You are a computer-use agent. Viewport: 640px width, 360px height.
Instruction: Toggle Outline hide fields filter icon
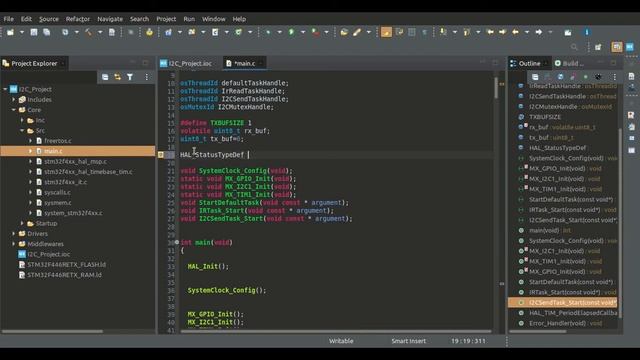[x=560, y=77]
